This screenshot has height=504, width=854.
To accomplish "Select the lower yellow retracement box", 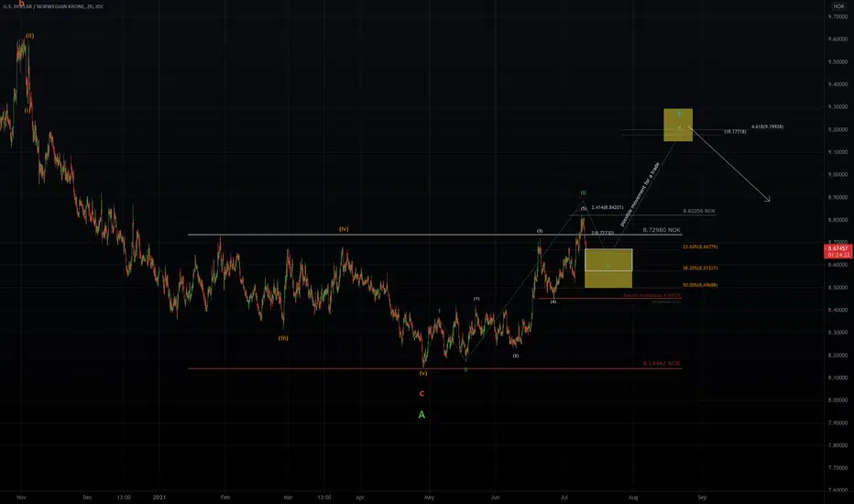I will click(x=608, y=268).
